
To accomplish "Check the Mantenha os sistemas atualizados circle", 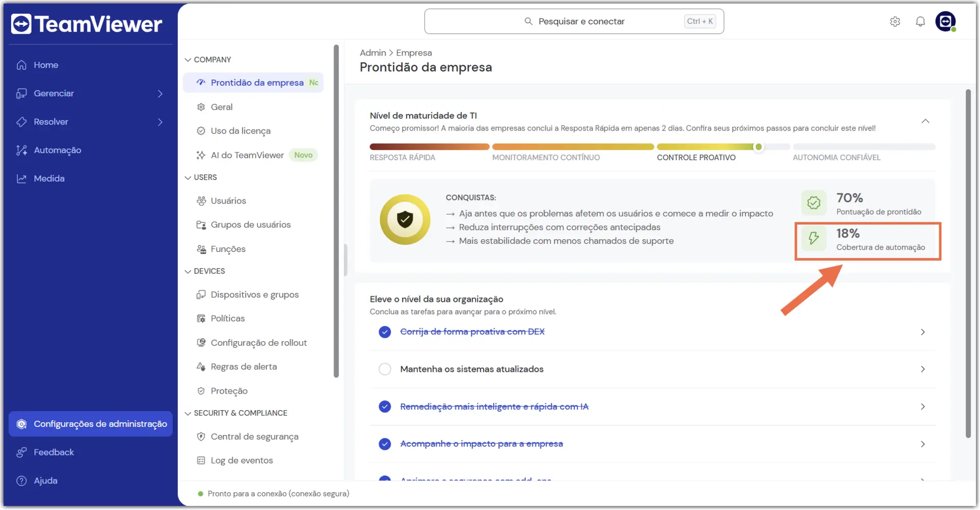I will pos(385,369).
